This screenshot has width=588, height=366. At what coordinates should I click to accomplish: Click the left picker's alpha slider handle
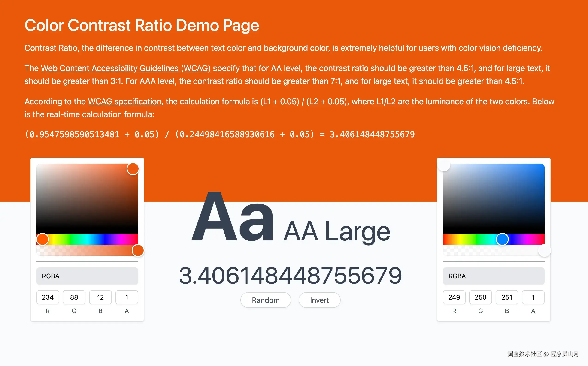click(x=138, y=250)
